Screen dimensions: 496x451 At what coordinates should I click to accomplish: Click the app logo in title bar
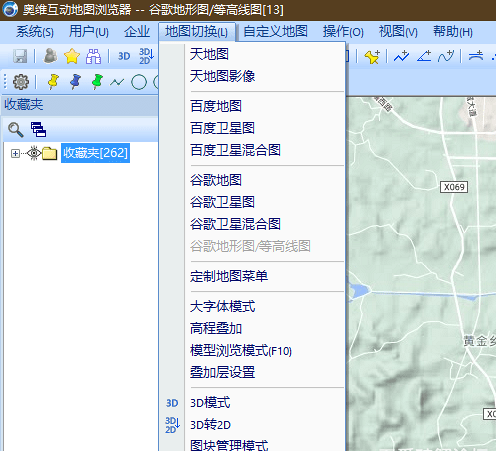(10, 9)
